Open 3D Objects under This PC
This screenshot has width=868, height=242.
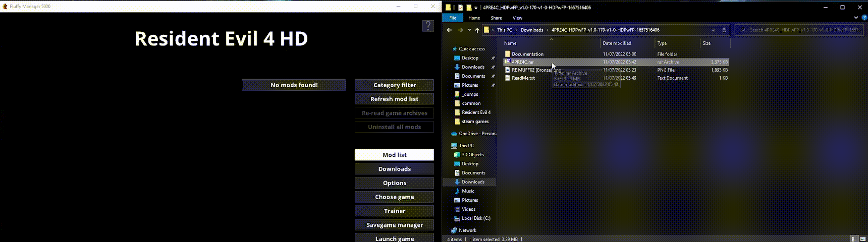[472, 155]
